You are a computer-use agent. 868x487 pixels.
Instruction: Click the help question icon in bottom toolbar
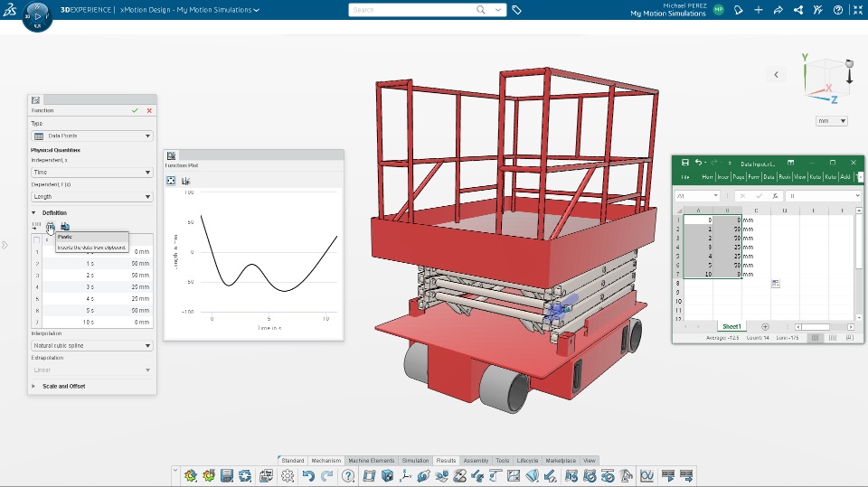tap(348, 476)
